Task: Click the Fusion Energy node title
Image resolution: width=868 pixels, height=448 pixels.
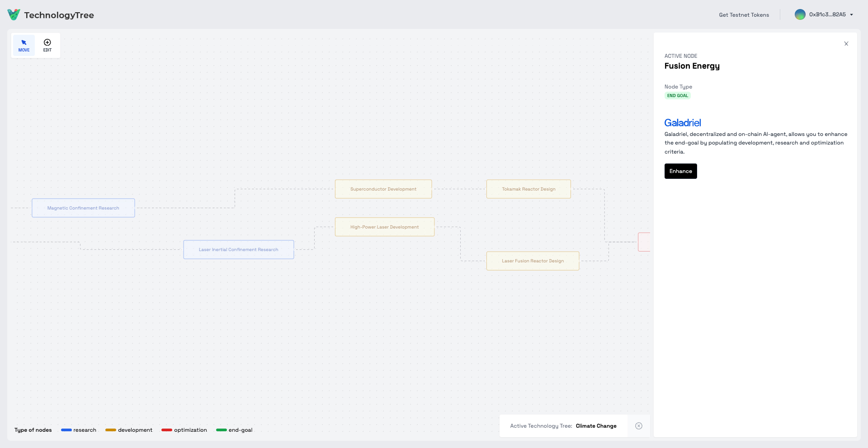Action: click(x=692, y=66)
